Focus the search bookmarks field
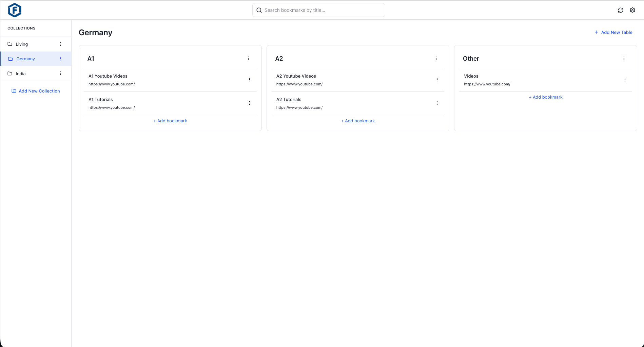The image size is (644, 347). (x=319, y=10)
